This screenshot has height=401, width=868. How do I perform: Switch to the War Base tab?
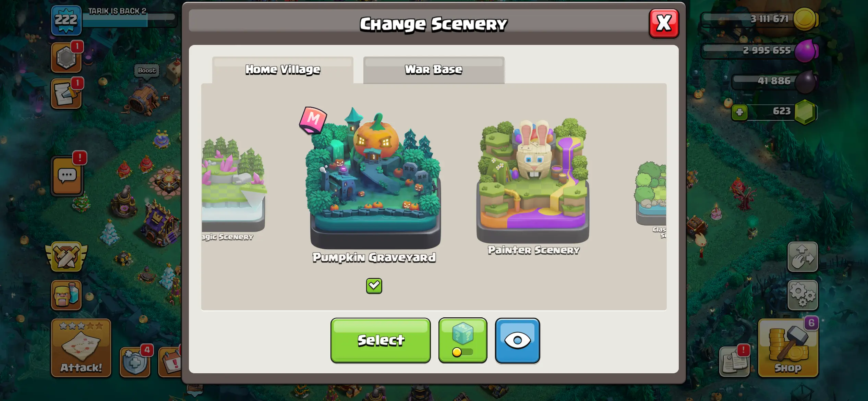pyautogui.click(x=434, y=70)
